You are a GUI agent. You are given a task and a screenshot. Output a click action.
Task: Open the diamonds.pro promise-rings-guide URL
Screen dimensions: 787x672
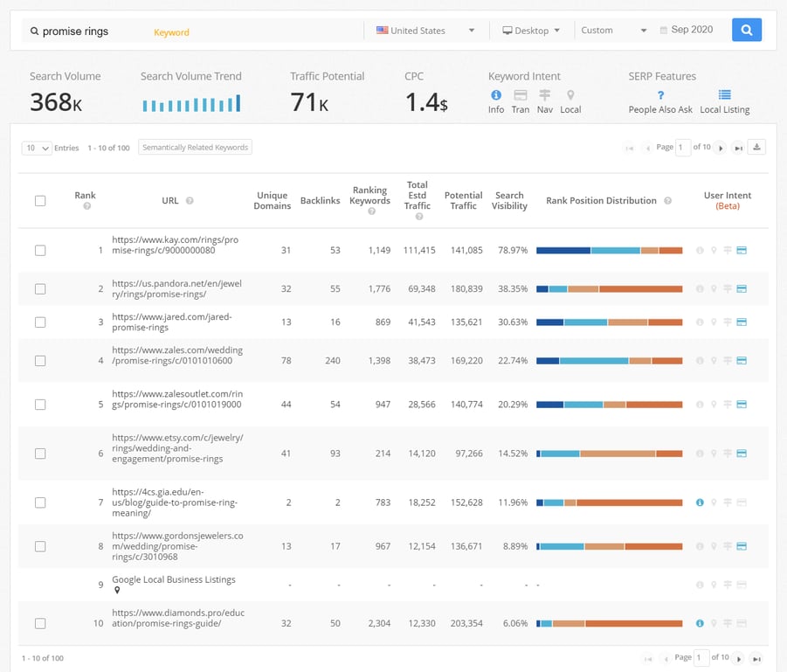click(x=178, y=619)
